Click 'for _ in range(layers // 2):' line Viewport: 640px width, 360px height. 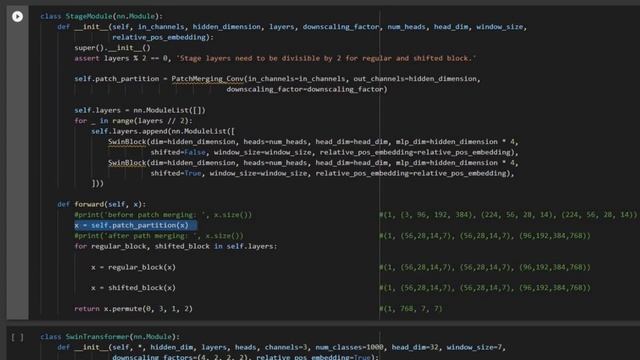pyautogui.click(x=133, y=121)
